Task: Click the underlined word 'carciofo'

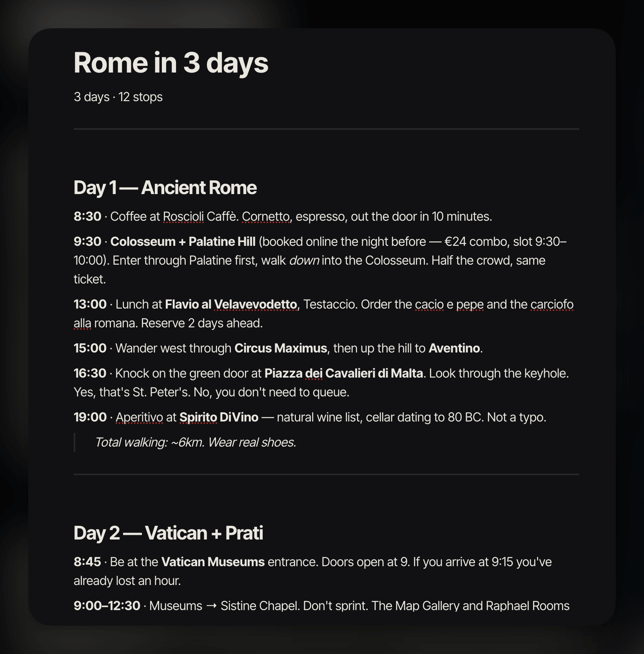Action: [552, 304]
